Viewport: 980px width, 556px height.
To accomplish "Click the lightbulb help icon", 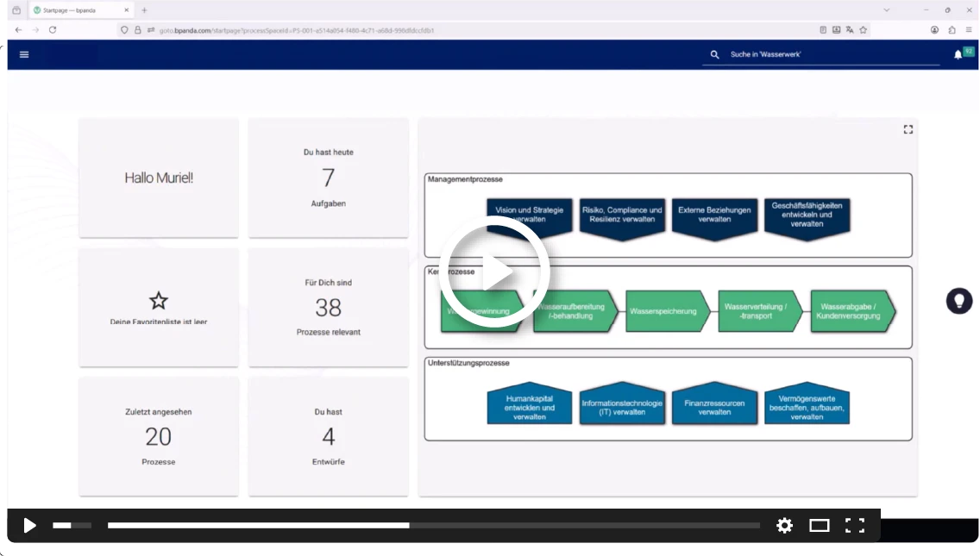I will point(958,301).
